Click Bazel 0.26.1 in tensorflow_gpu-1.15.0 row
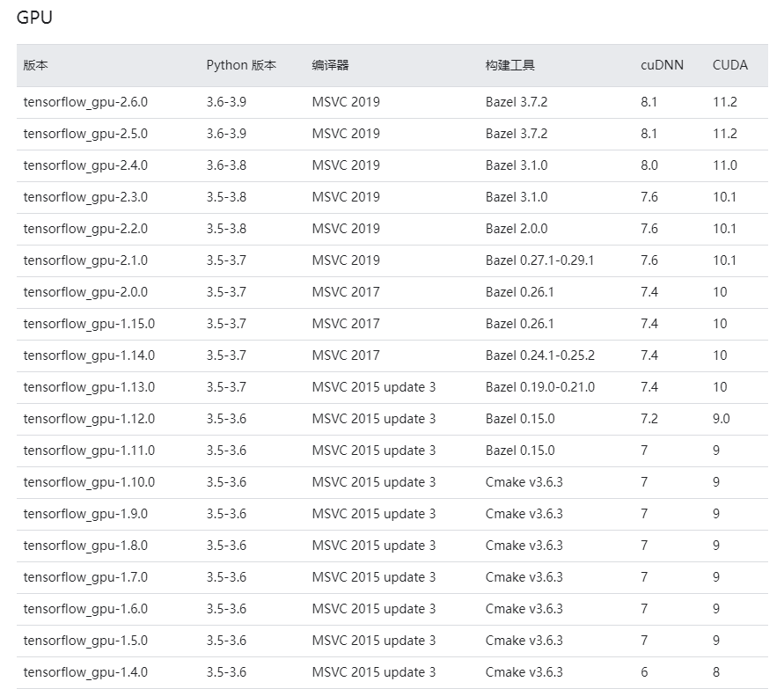Viewport: 784px width, 689px height. pyautogui.click(x=520, y=324)
